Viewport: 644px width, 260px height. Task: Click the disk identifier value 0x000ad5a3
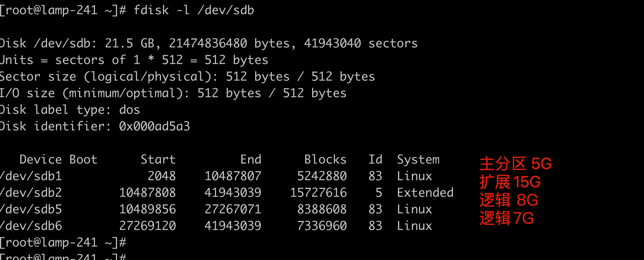pyautogui.click(x=154, y=126)
